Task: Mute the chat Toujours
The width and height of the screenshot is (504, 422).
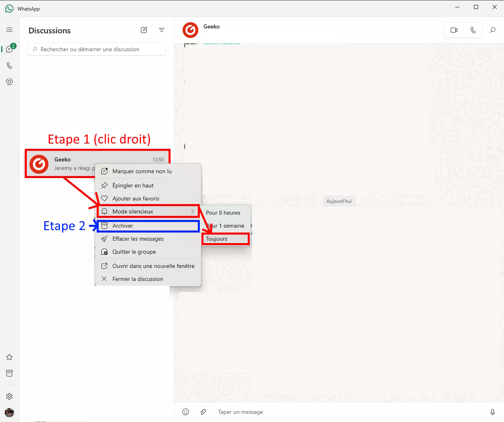Action: click(x=226, y=239)
